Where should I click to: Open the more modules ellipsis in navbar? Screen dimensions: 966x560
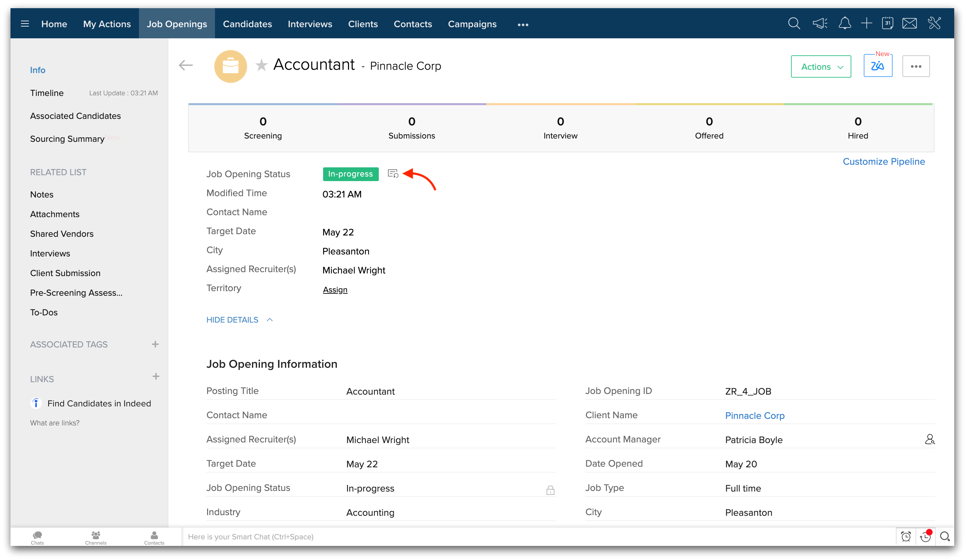tap(523, 25)
